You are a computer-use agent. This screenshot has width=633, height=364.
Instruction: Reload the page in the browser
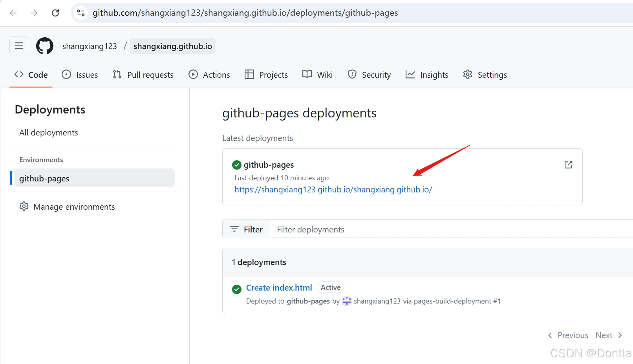(x=55, y=13)
